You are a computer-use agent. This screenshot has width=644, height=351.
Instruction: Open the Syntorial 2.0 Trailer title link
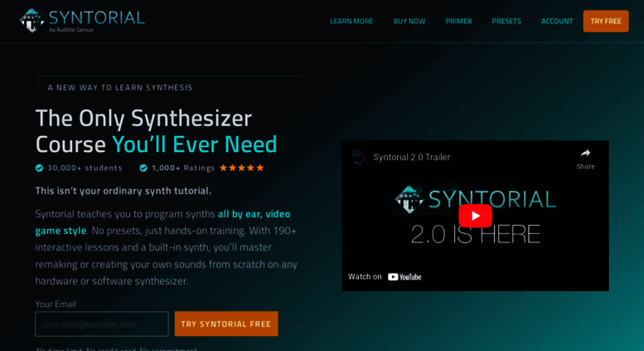click(x=412, y=158)
